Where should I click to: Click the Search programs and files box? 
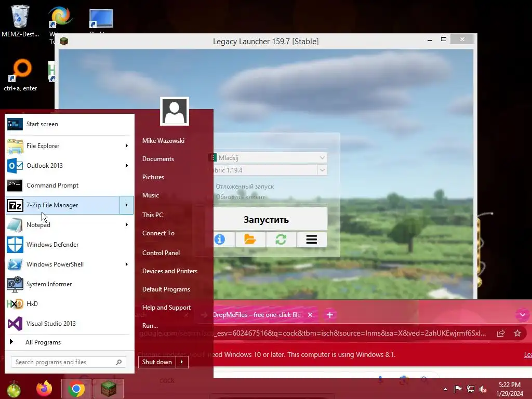[69, 362]
